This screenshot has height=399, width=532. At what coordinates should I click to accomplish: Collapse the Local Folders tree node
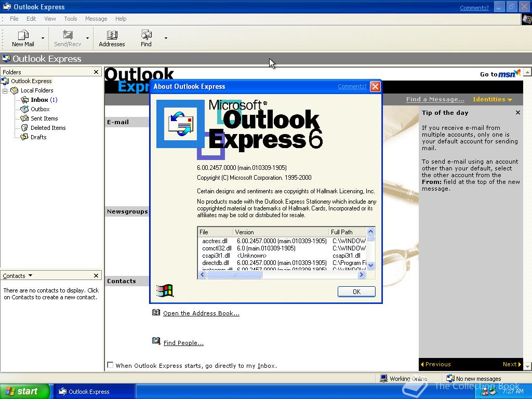(5, 90)
